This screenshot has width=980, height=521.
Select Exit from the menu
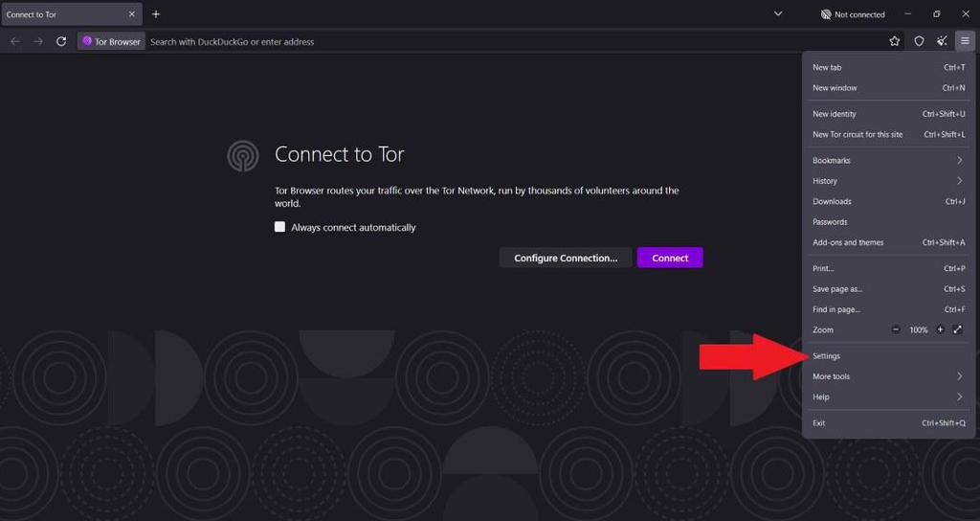888,423
